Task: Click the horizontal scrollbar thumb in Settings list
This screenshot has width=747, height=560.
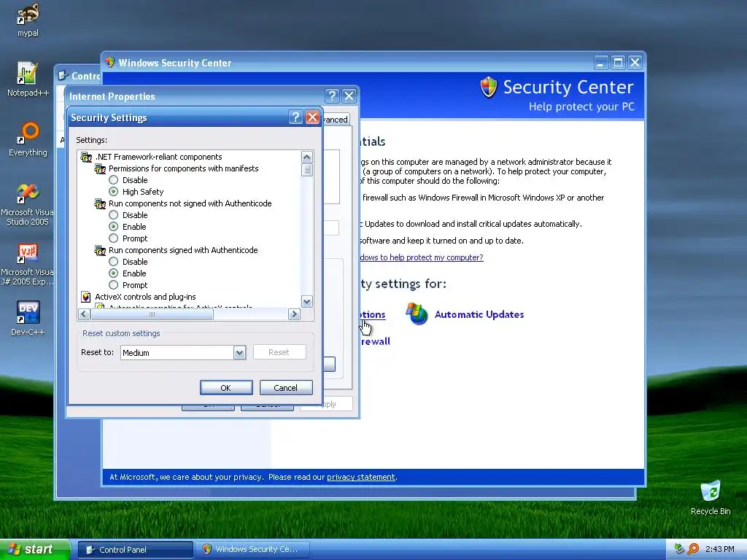Action: [152, 314]
